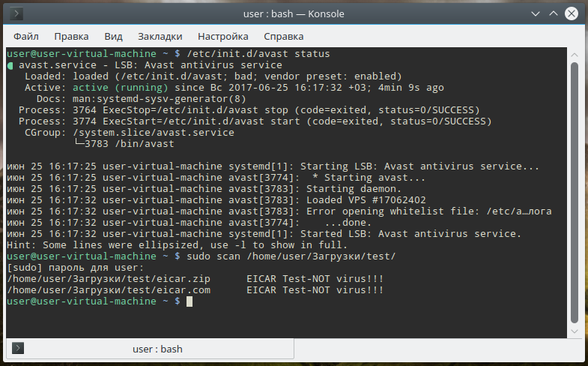Click the scrollbar up arrow

[575, 55]
